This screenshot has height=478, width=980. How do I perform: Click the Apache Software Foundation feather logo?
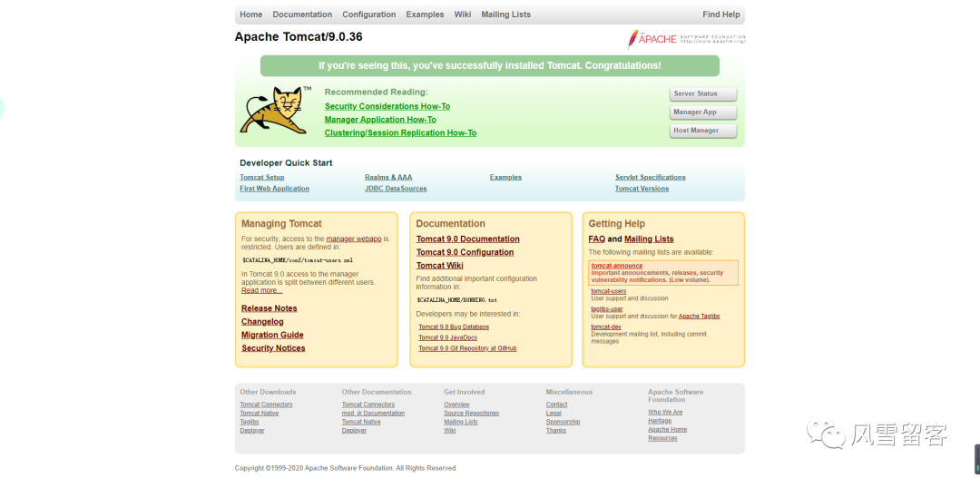[686, 39]
